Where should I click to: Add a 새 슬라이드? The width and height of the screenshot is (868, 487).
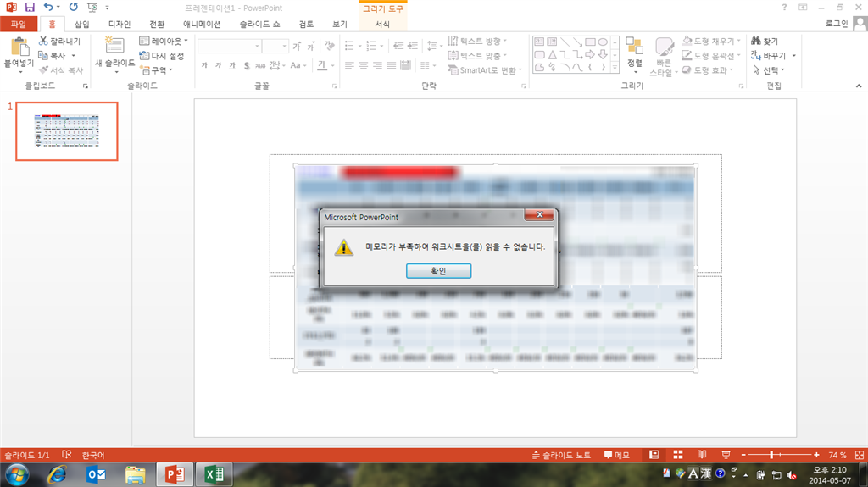[x=114, y=53]
